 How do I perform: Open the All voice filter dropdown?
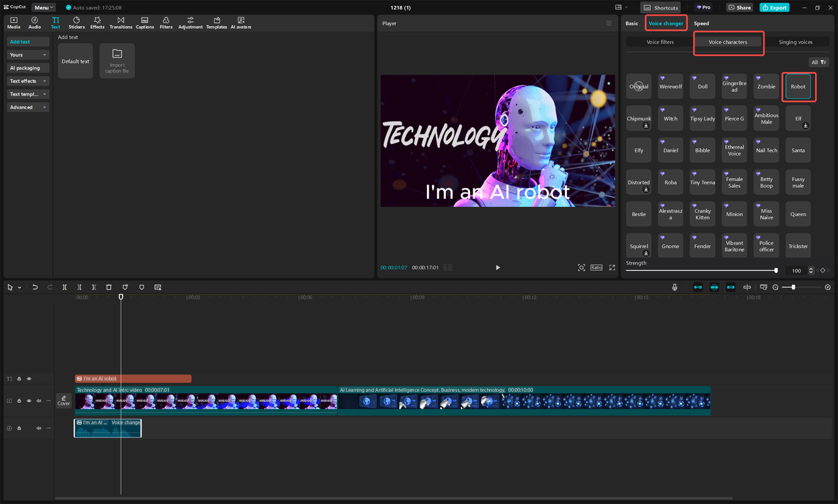(818, 62)
